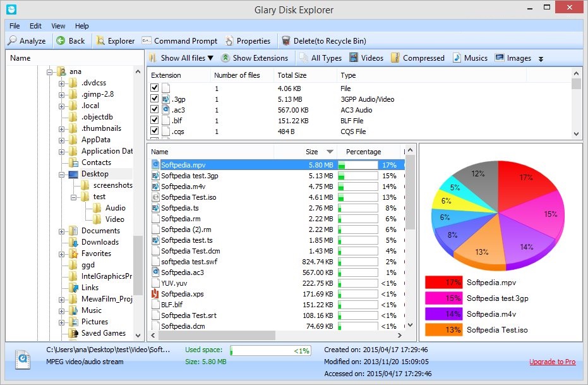Click the Upgrade to Pro link
Screen dimensions: 588x385
point(552,362)
